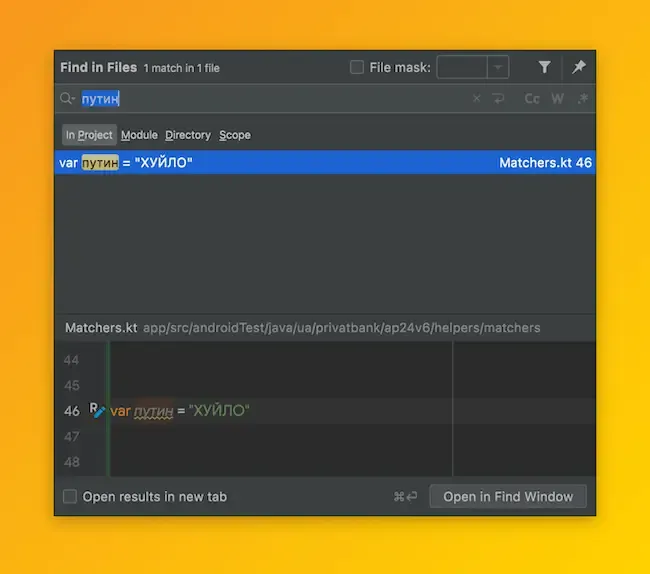The height and width of the screenshot is (574, 650).
Task: Click the Open in Find Window button
Action: [x=508, y=497]
